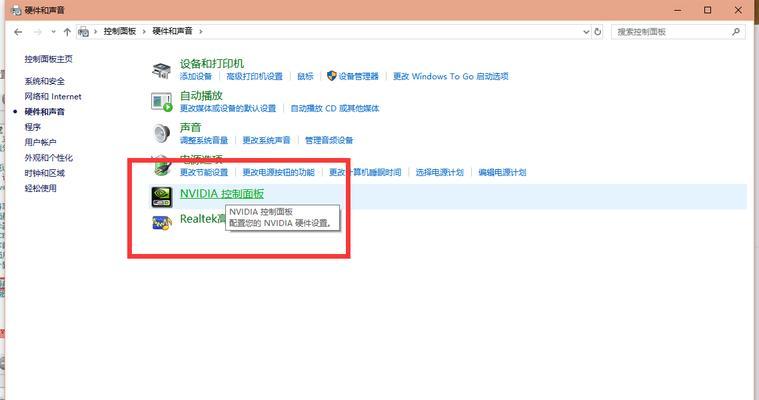
Task: Click the search magnifier icon
Action: coord(736,32)
